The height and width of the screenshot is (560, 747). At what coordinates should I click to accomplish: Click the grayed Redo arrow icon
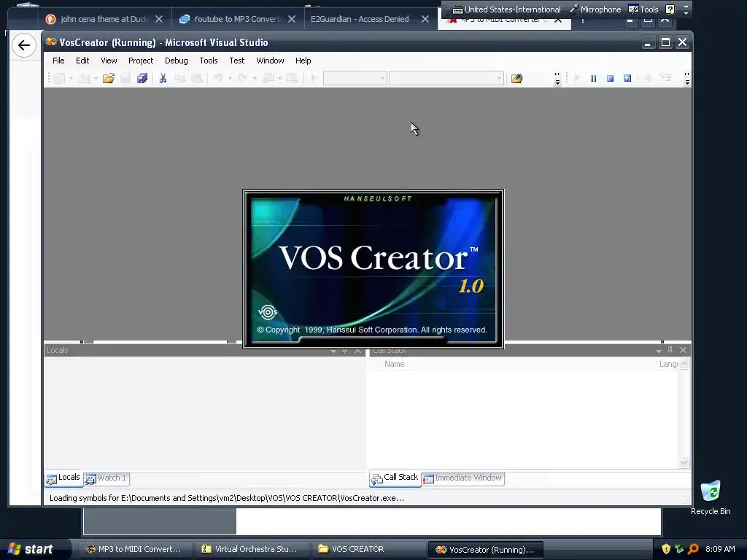click(242, 78)
